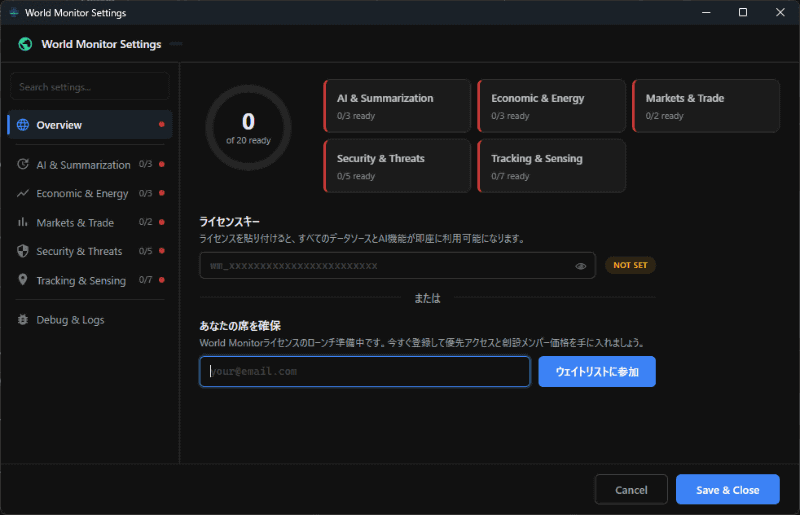Close the World Monitor Settings window
The width and height of the screenshot is (800, 515).
click(x=780, y=12)
